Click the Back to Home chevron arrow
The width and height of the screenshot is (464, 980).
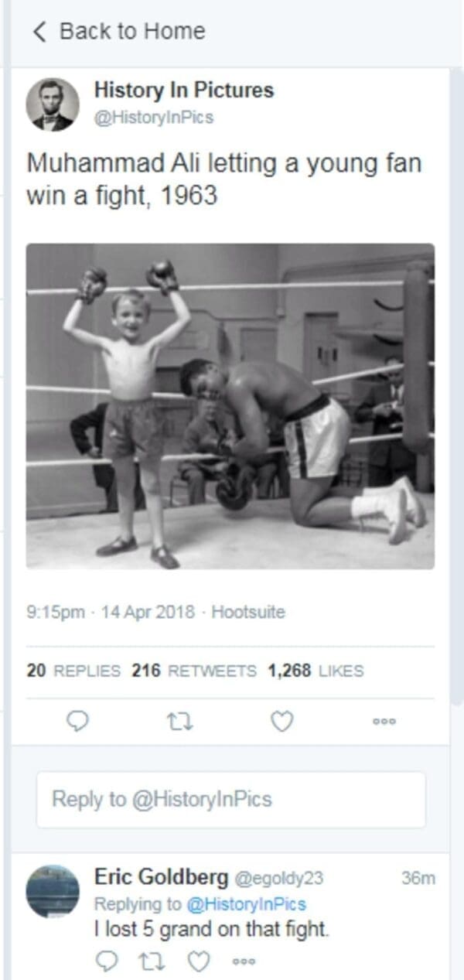click(x=40, y=32)
